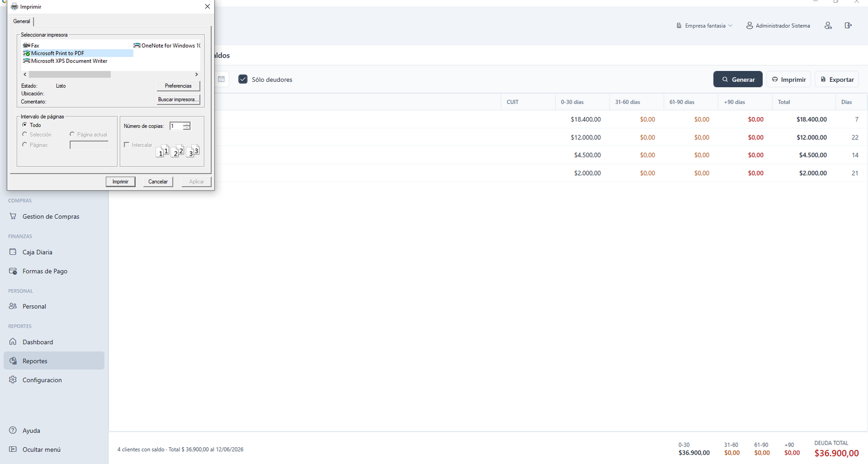Click Administrador Sistema user

coord(778,25)
